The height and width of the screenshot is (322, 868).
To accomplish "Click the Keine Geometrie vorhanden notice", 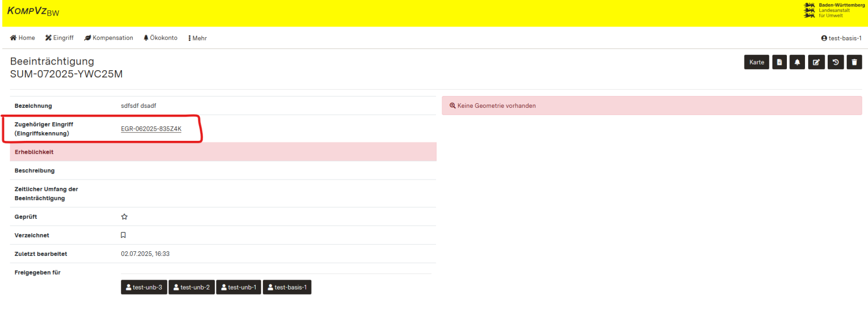I will coord(652,106).
